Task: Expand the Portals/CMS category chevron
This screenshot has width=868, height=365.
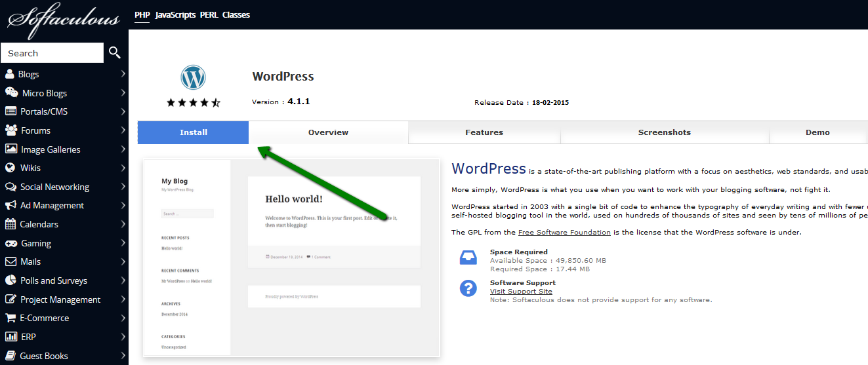Action: point(123,111)
